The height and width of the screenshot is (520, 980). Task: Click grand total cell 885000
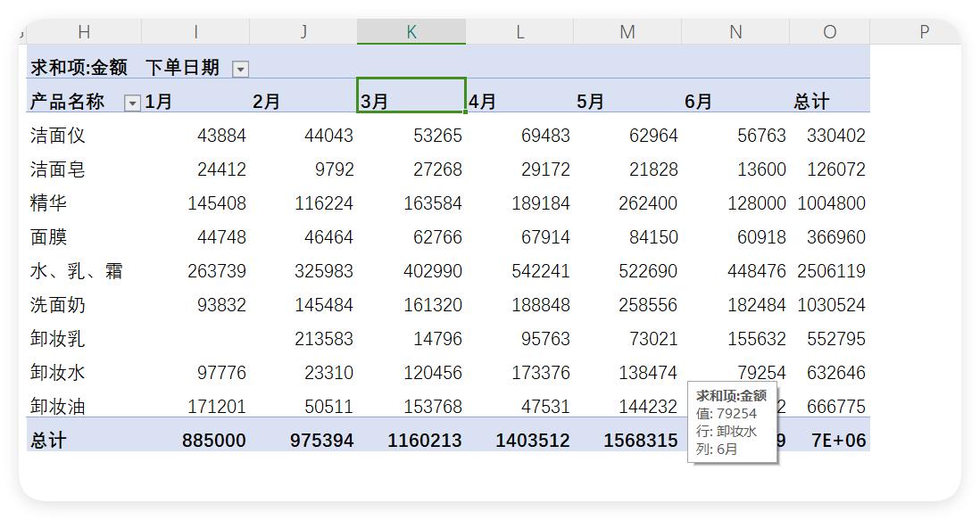(x=213, y=440)
